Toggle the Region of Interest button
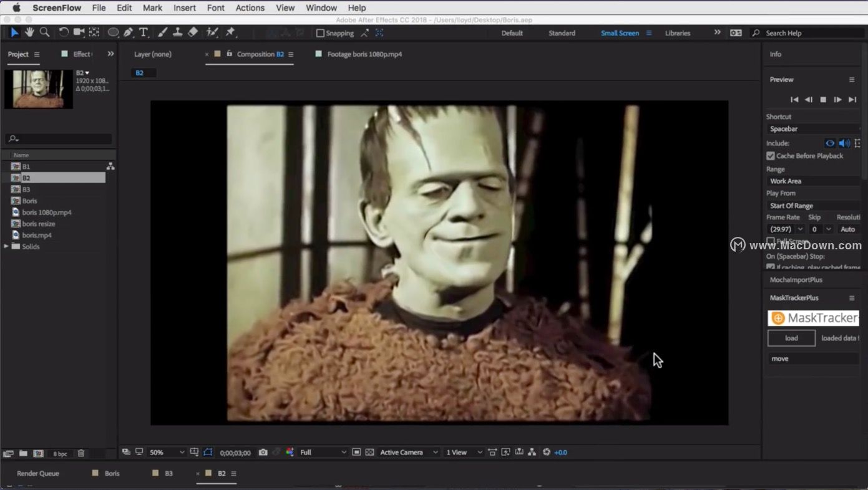868x490 pixels. coord(356,452)
